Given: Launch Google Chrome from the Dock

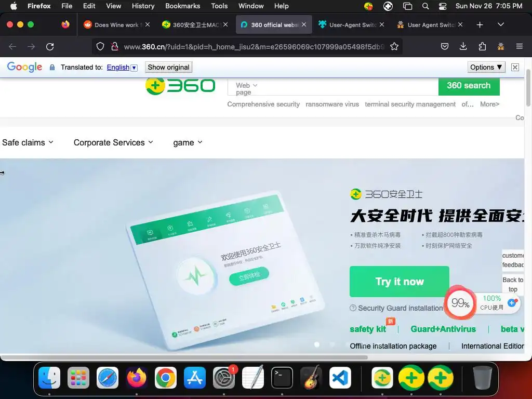Looking at the screenshot, I should pyautogui.click(x=166, y=378).
